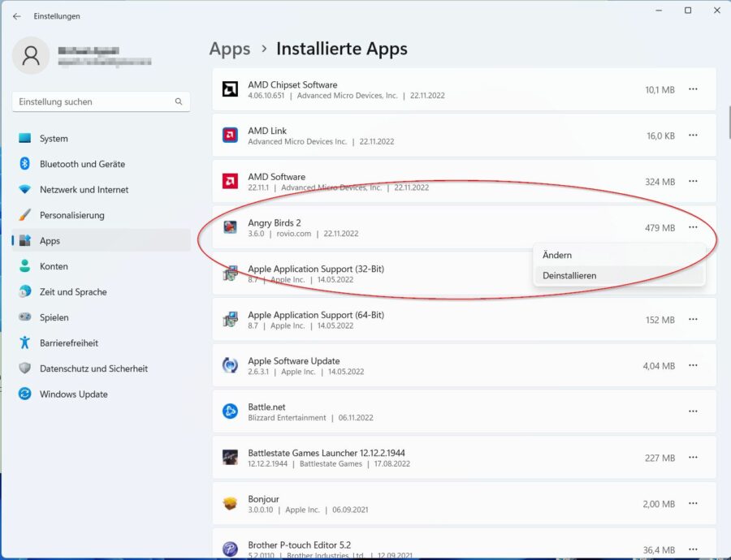Open Datenschutz und Sicherheit settings

pos(93,368)
